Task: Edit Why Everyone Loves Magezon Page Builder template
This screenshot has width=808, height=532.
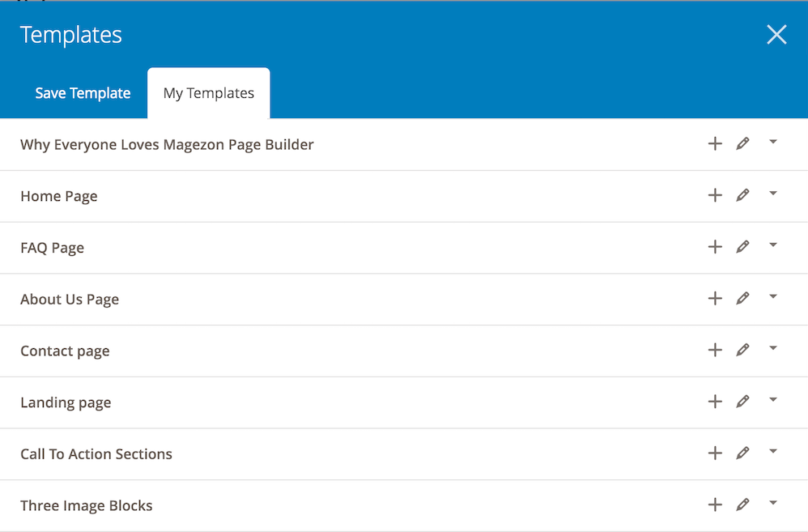Action: coord(742,144)
